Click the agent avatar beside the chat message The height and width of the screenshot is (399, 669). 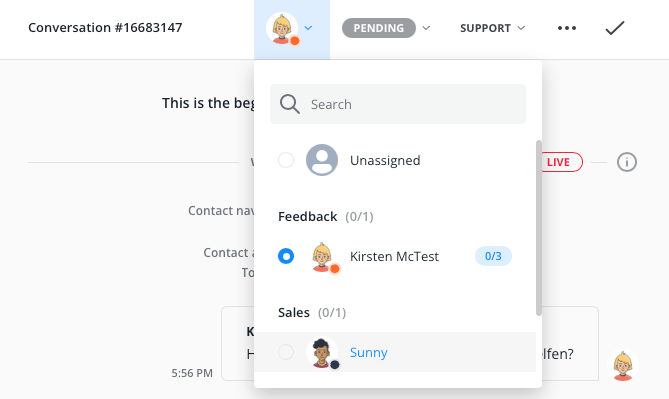click(x=622, y=365)
